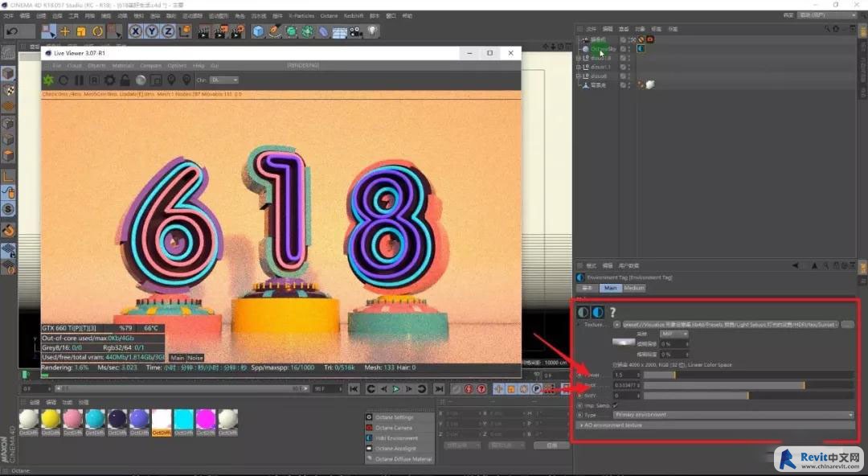
Task: Switch to the Medium tab
Action: click(x=634, y=288)
